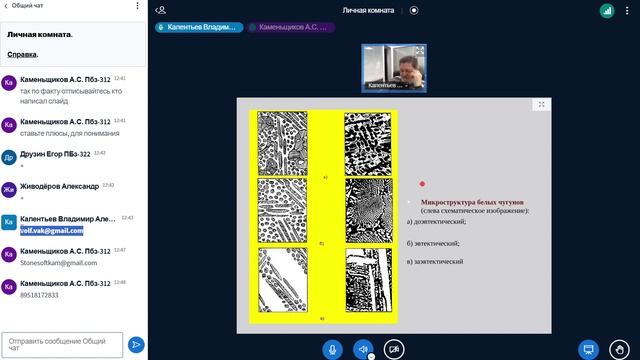
Task: Click Stonesoftkam@gmail.com email in chat
Action: pos(59,263)
